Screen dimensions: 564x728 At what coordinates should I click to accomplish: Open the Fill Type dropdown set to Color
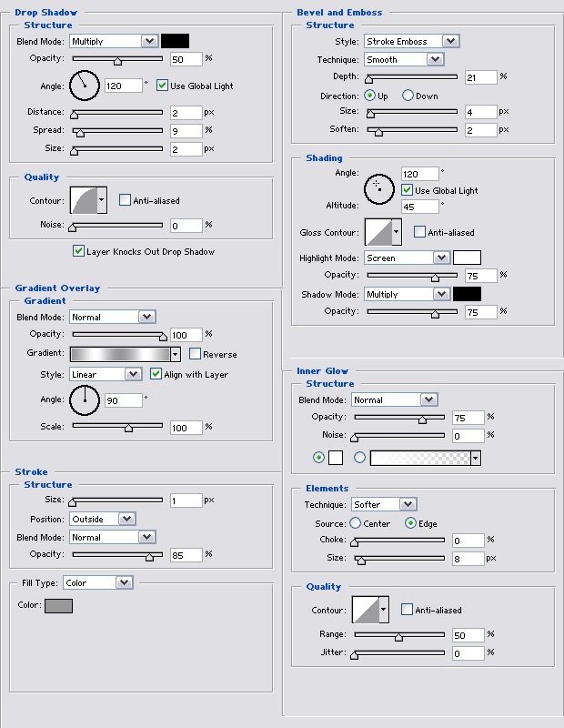coord(97,582)
